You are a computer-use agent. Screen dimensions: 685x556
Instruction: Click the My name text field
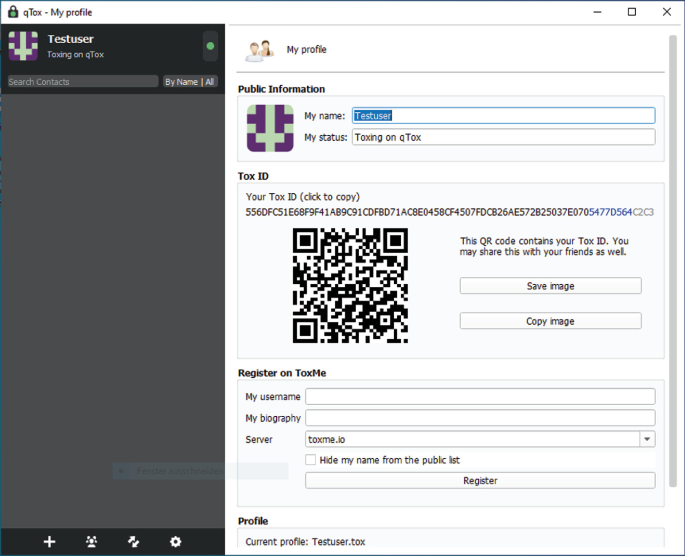pos(503,116)
